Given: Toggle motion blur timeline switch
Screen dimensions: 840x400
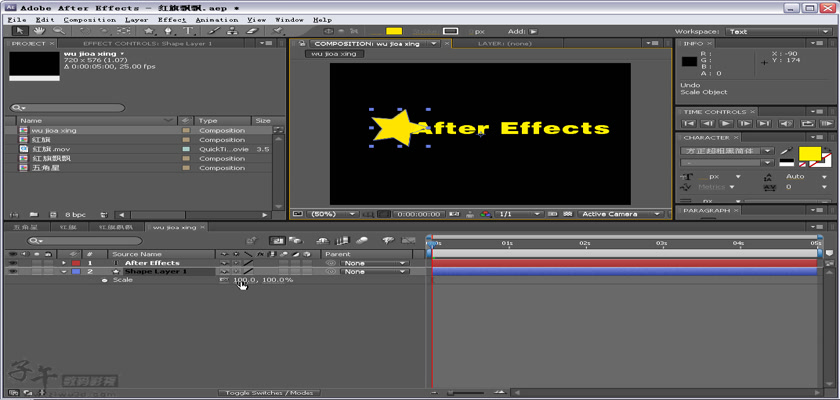Looking at the screenshot, I should click(363, 241).
